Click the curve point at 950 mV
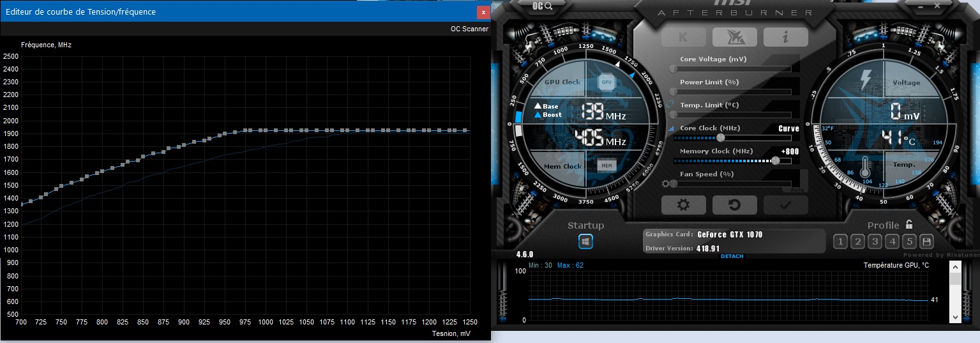The image size is (980, 343). [x=225, y=134]
